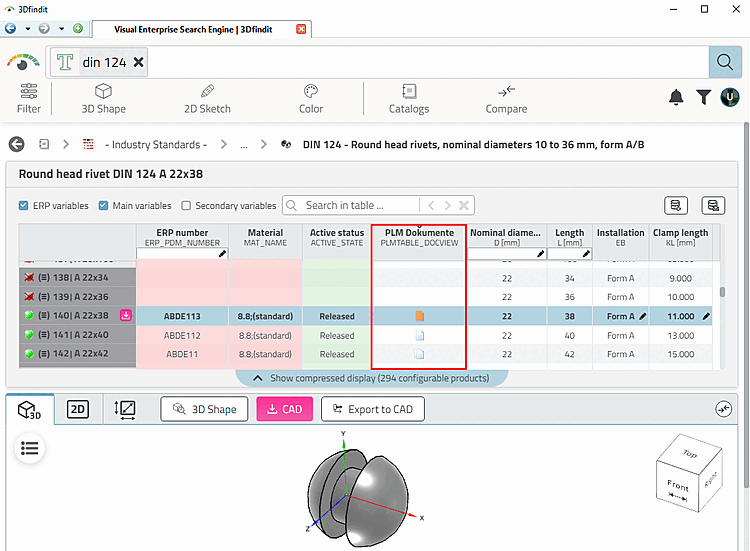750x551 pixels.
Task: Click the green refresh icon
Action: pyautogui.click(x=78, y=29)
